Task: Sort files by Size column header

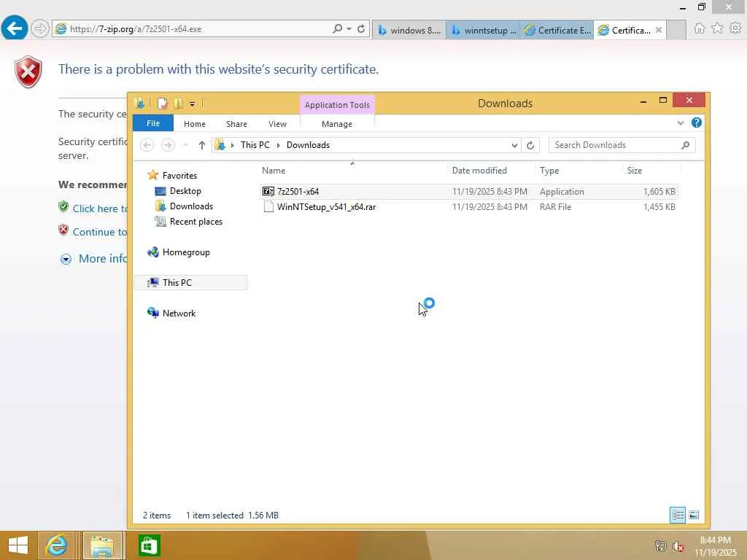Action: click(x=635, y=171)
